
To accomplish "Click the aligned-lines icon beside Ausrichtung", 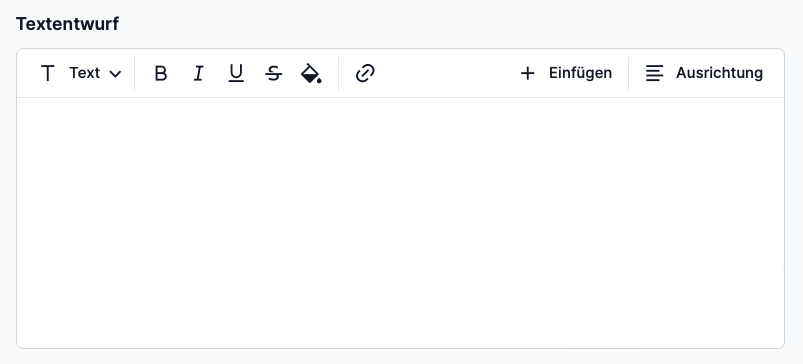I will point(654,73).
